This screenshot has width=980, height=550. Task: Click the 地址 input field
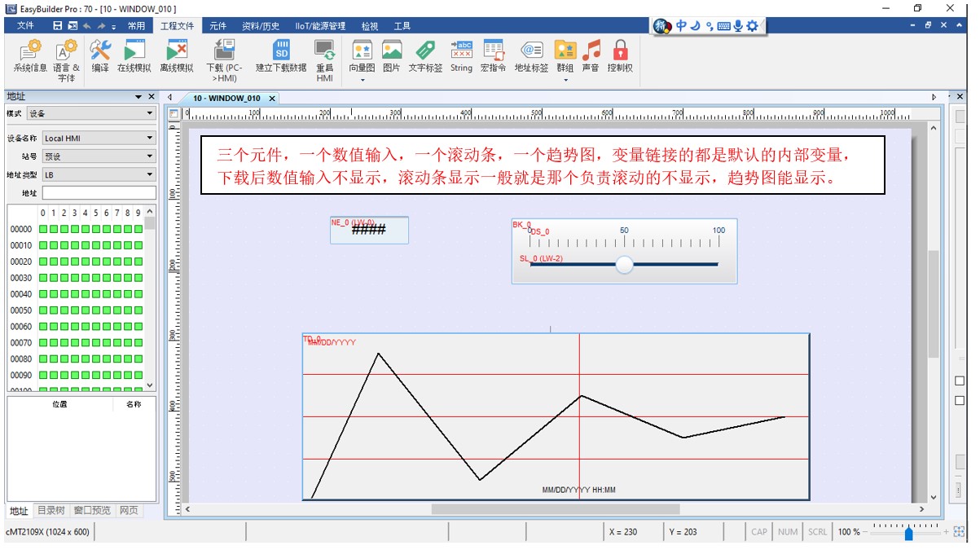click(x=99, y=193)
